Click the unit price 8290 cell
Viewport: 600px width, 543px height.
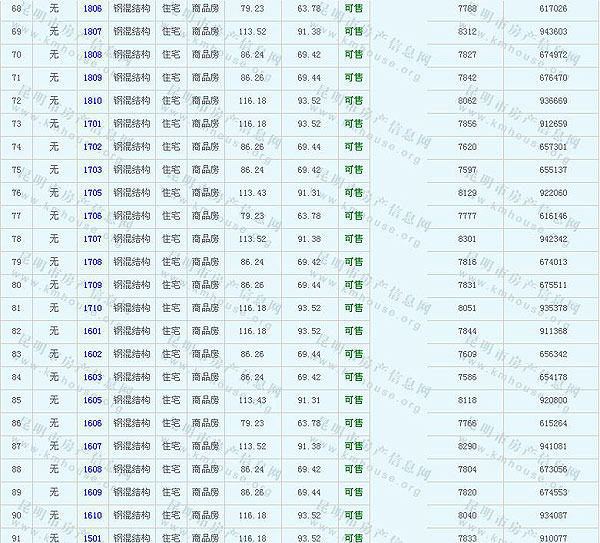467,446
